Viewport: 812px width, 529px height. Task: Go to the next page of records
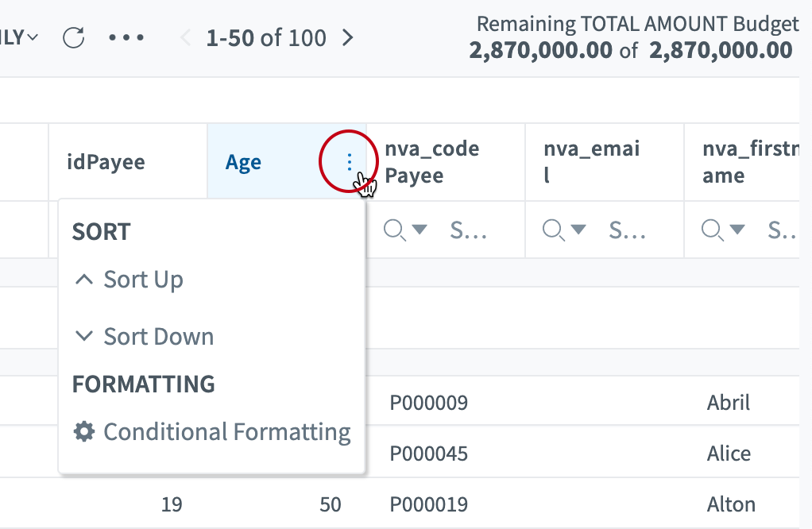347,38
